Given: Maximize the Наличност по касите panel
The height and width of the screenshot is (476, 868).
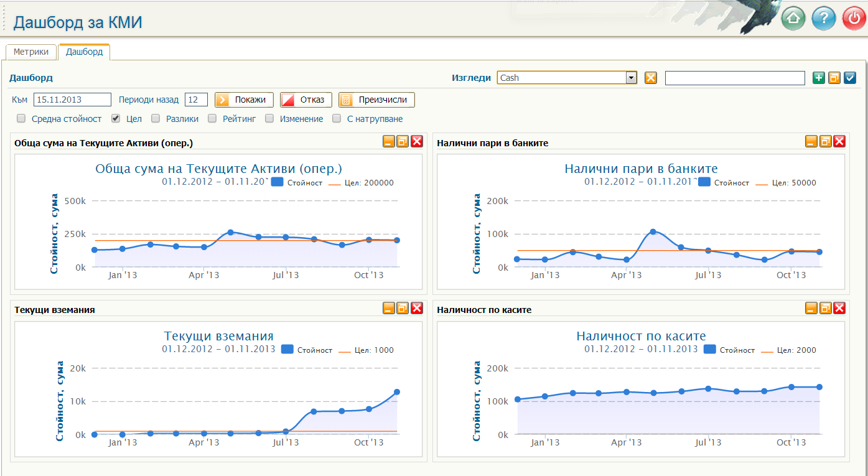Looking at the screenshot, I should [825, 308].
